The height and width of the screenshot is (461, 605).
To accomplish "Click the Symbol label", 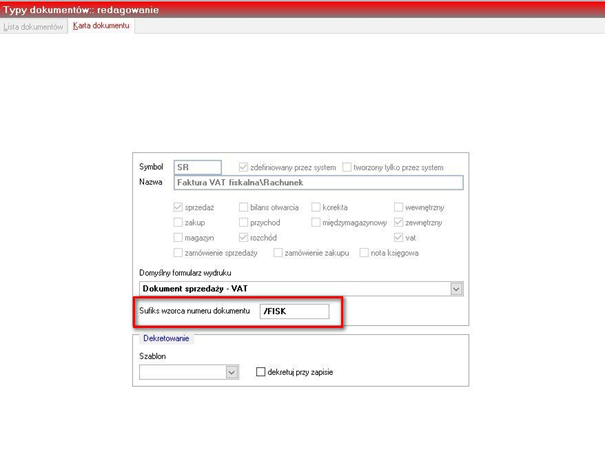I will [x=151, y=167].
